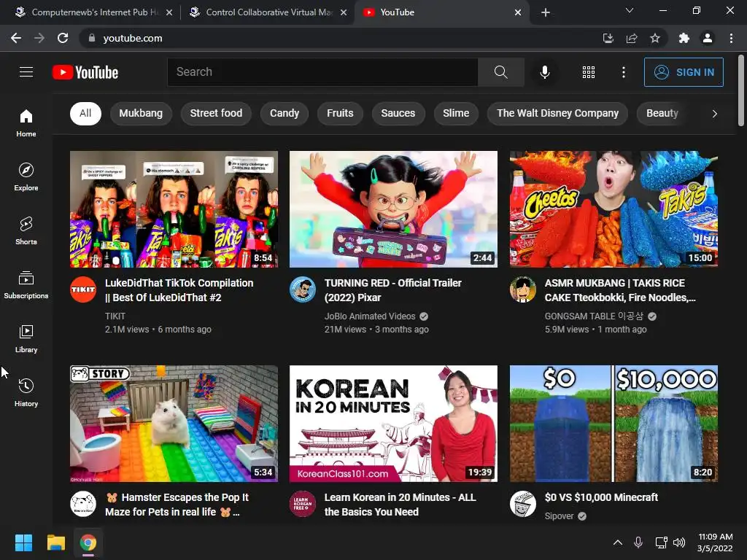This screenshot has width=747, height=560.
Task: Open Subscriptions in the sidebar
Action: [x=26, y=285]
